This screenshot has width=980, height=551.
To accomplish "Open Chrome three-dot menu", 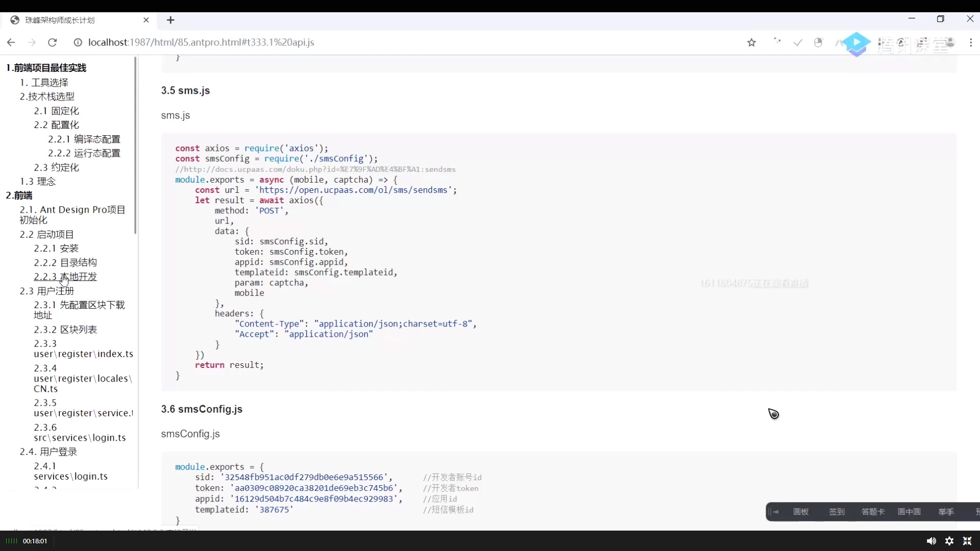I will point(971,43).
